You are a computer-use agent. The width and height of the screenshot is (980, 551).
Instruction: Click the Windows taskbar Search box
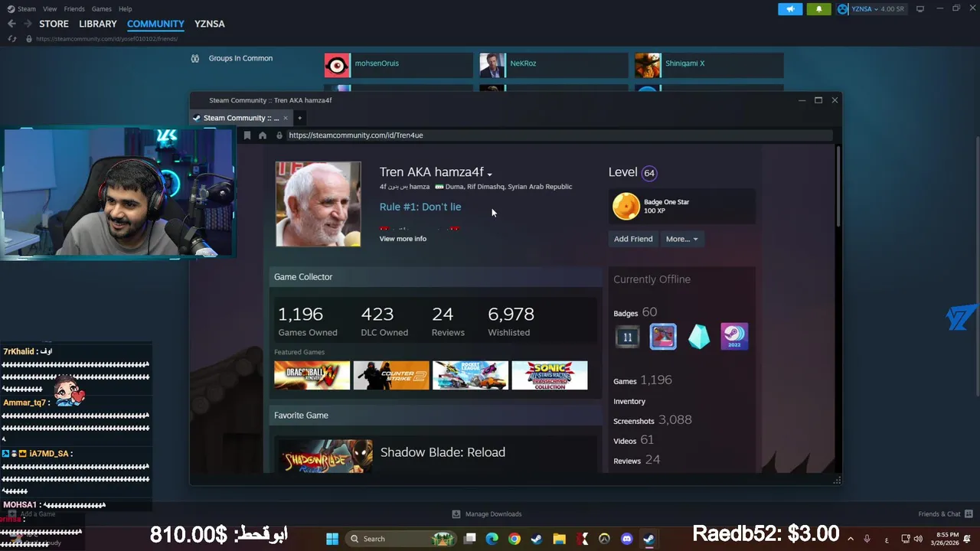point(401,539)
